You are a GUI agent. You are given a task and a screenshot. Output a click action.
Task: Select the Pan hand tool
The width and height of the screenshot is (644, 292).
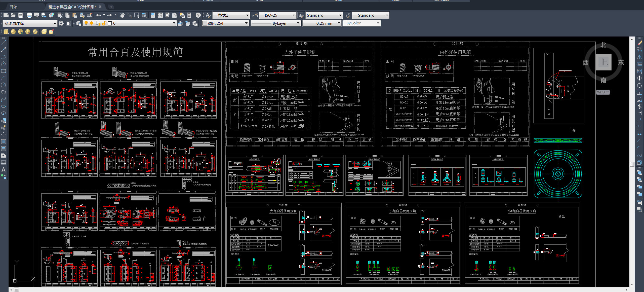[x=122, y=15]
